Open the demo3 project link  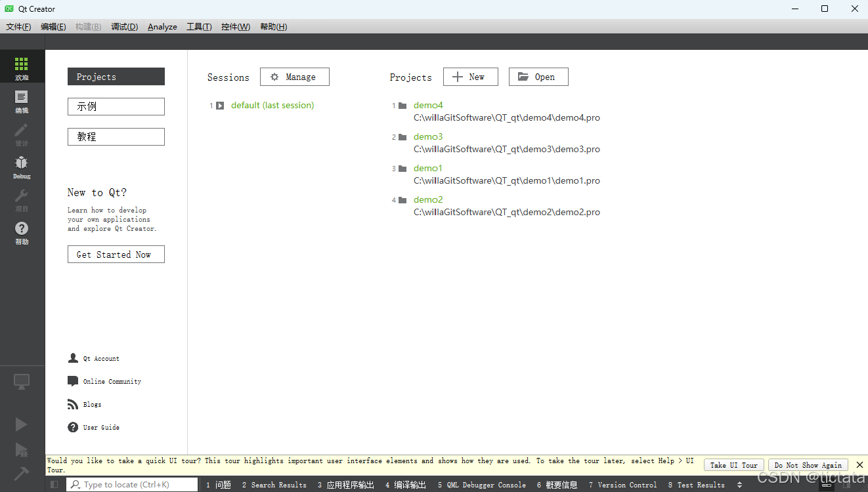(x=428, y=137)
